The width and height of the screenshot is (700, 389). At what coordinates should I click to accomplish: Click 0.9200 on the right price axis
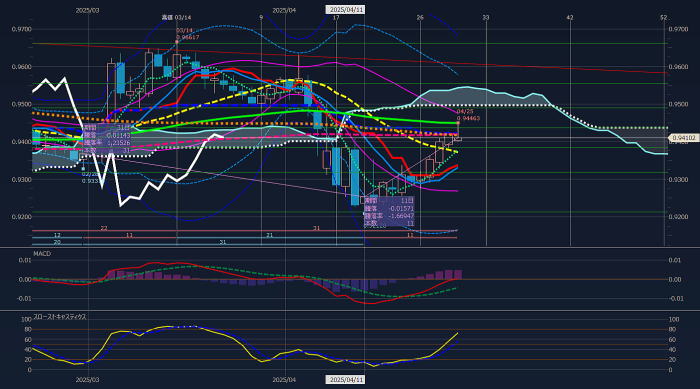point(678,217)
